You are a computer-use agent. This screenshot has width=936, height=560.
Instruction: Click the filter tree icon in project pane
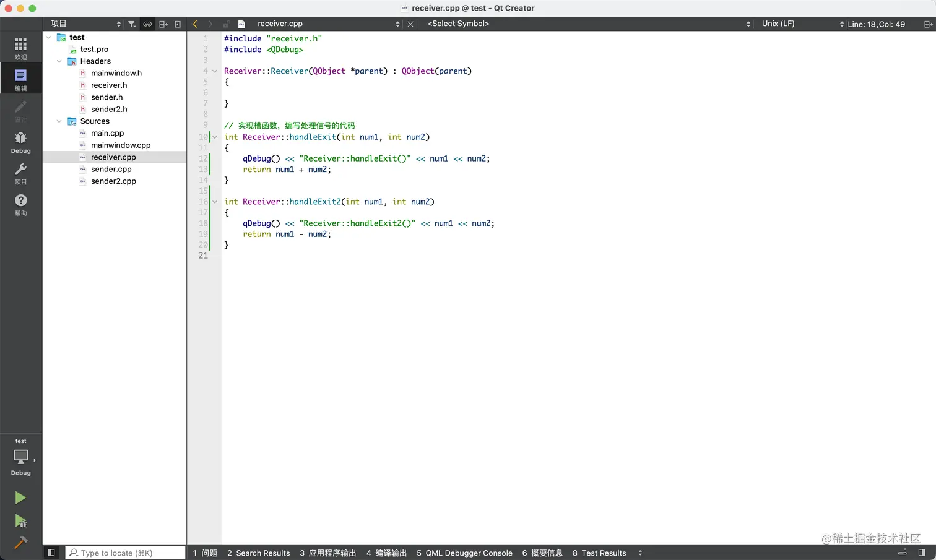(132, 24)
